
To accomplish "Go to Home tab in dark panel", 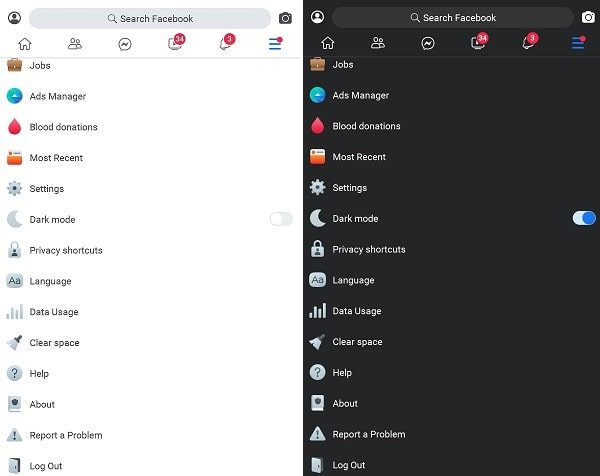I will coord(328,43).
